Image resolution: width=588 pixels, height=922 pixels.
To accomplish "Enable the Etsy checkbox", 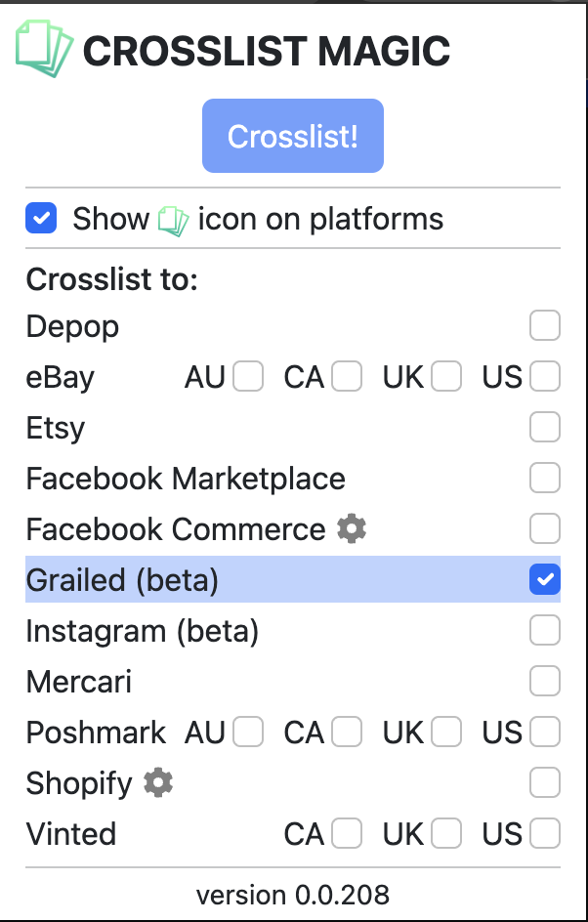I will (x=544, y=427).
